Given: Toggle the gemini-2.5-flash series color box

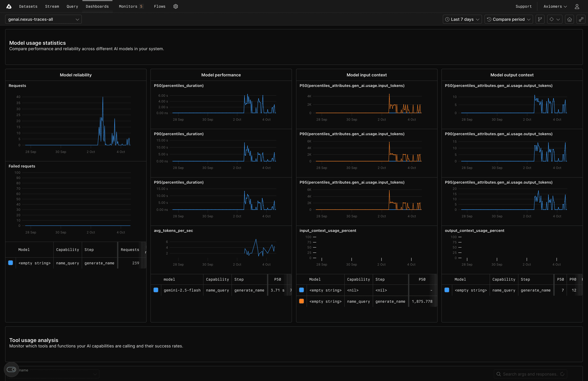Looking at the screenshot, I should pyautogui.click(x=156, y=290).
